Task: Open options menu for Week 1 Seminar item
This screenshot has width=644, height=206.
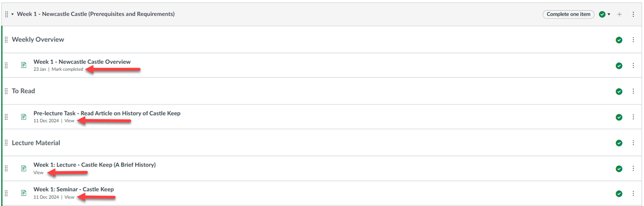Action: click(x=633, y=193)
